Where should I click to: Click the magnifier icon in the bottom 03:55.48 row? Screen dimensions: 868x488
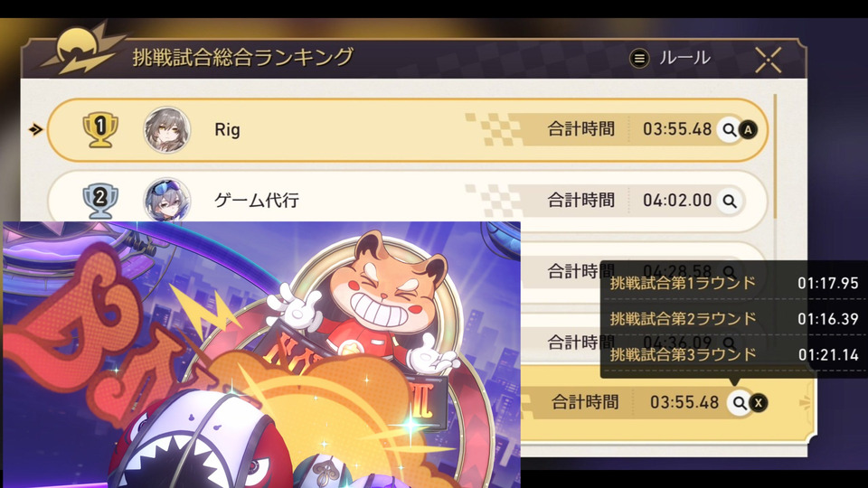[740, 403]
